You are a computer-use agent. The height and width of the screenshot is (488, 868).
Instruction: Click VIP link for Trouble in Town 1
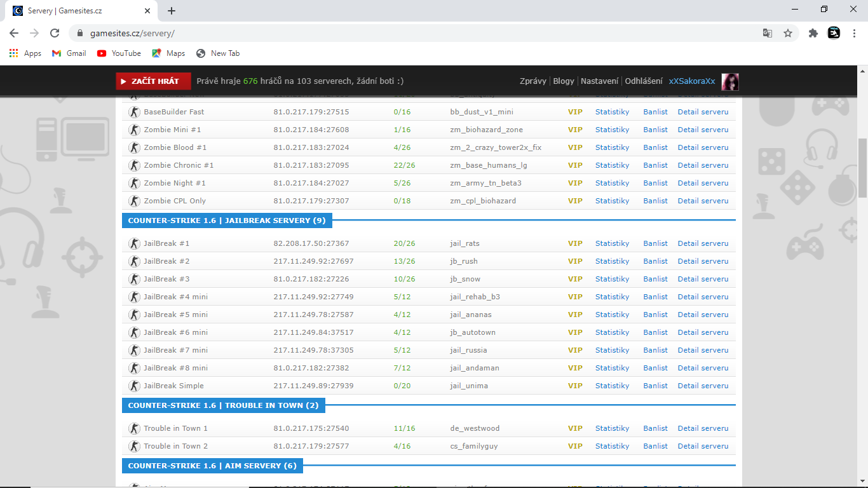575,428
